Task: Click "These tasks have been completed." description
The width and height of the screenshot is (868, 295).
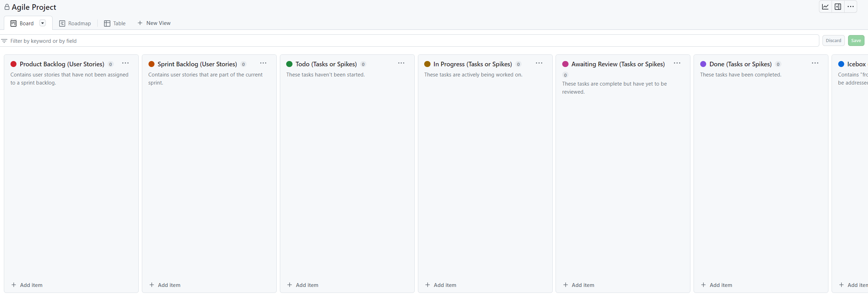Action: 740,75
